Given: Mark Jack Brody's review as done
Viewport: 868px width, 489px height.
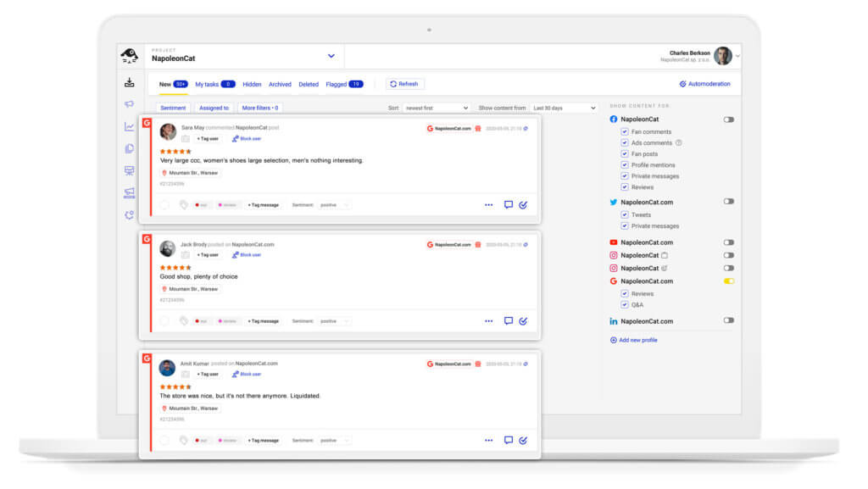Looking at the screenshot, I should 523,321.
